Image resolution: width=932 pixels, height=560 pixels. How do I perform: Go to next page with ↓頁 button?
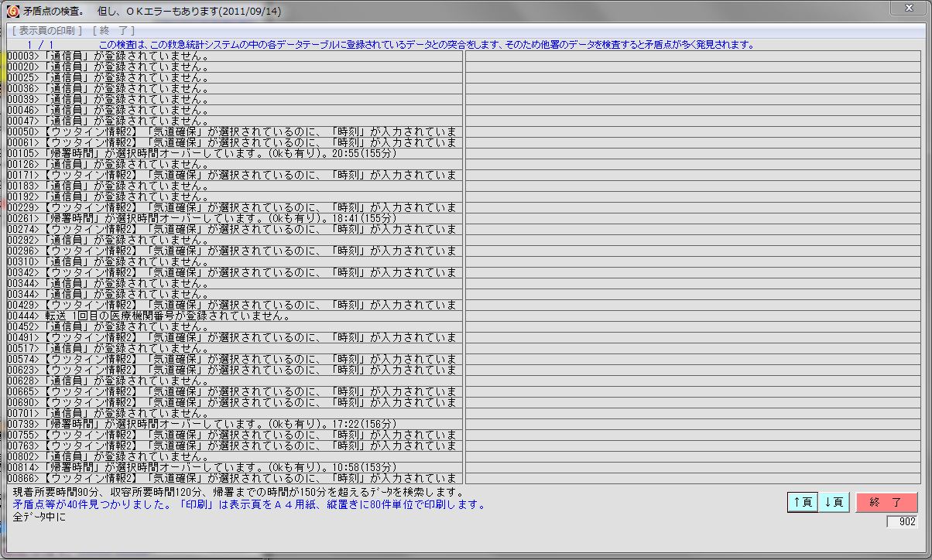(834, 502)
